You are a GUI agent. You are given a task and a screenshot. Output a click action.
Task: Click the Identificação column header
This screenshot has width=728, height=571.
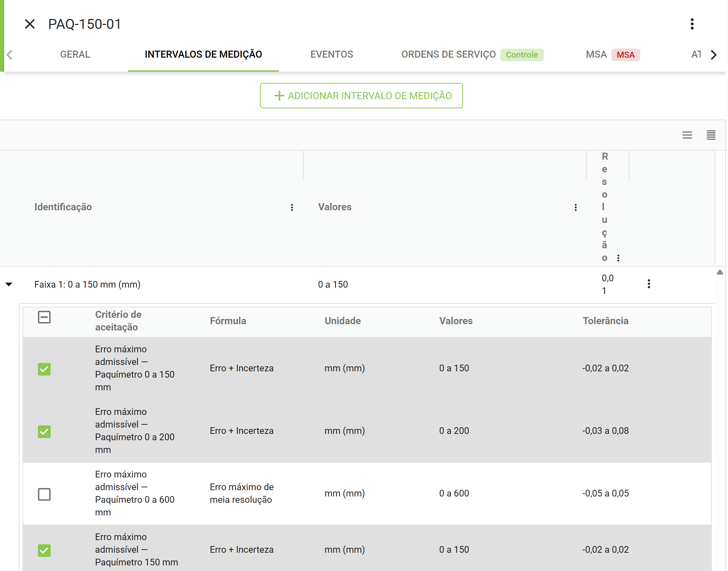[63, 207]
